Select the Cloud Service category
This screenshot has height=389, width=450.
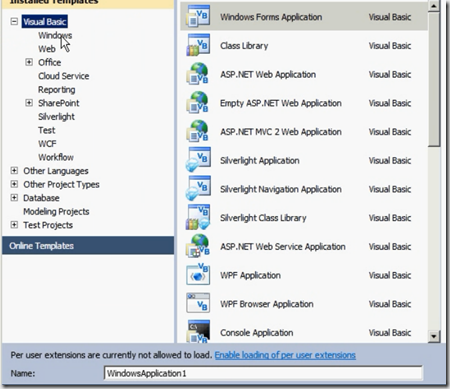64,76
